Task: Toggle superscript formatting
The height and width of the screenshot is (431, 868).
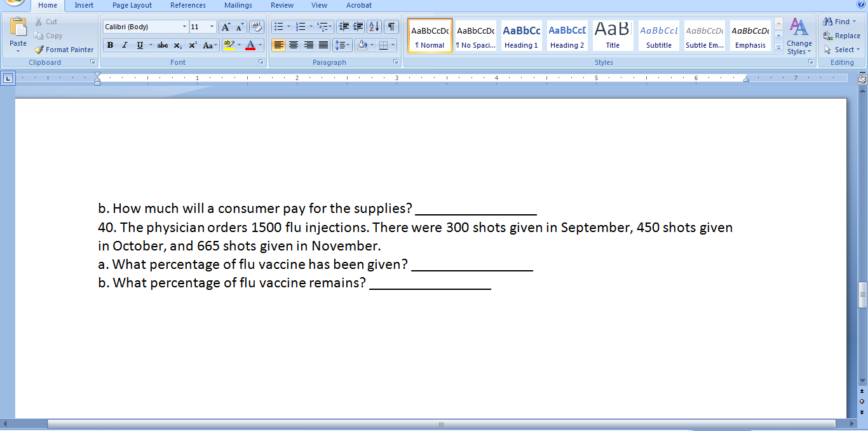Action: (x=192, y=45)
